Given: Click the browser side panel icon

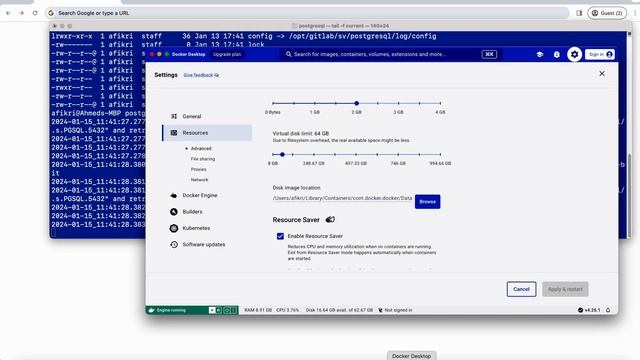Looking at the screenshot, I should coord(579,13).
